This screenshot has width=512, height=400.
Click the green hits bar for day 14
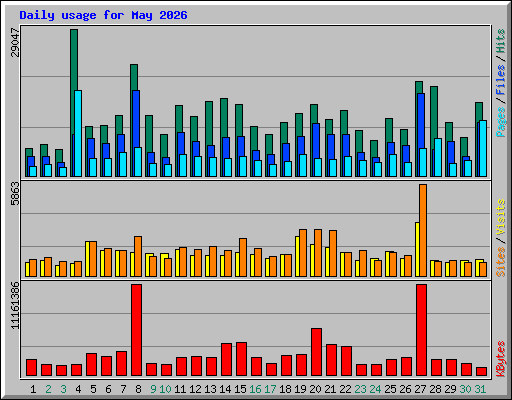coord(224,117)
